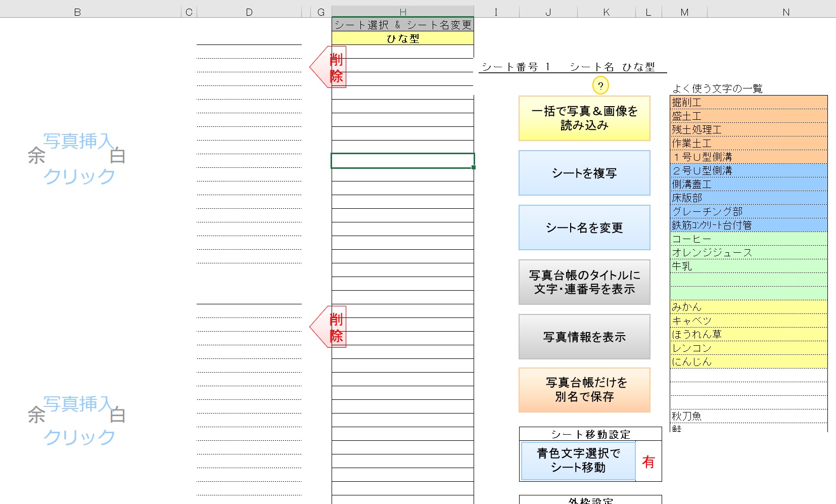Click the シートを複写 button
This screenshot has height=504, width=836.
point(584,173)
